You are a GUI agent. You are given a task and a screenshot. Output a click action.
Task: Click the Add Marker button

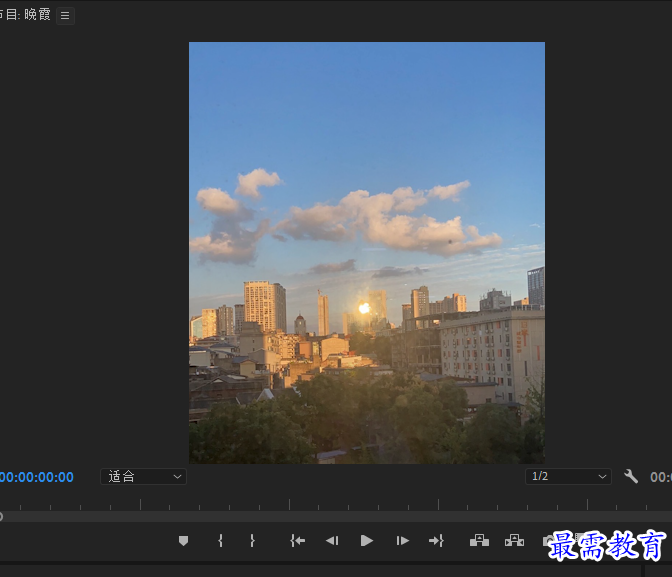[183, 541]
